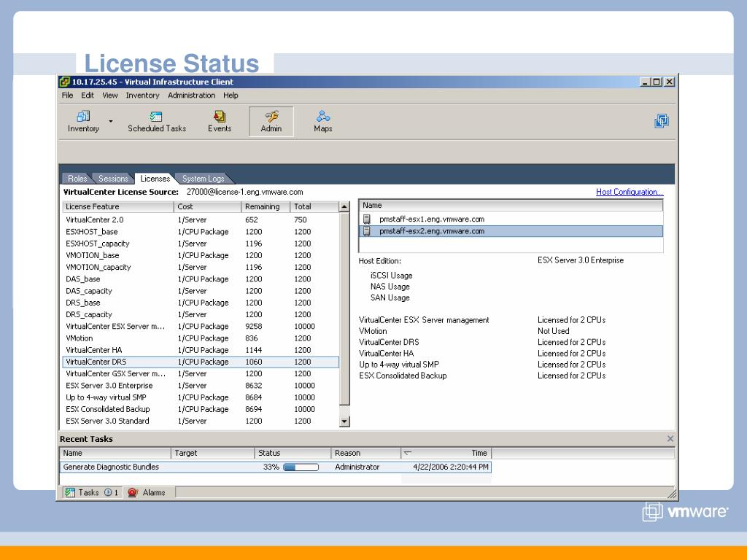Select the ESX Consolidated Backup license row

point(201,409)
